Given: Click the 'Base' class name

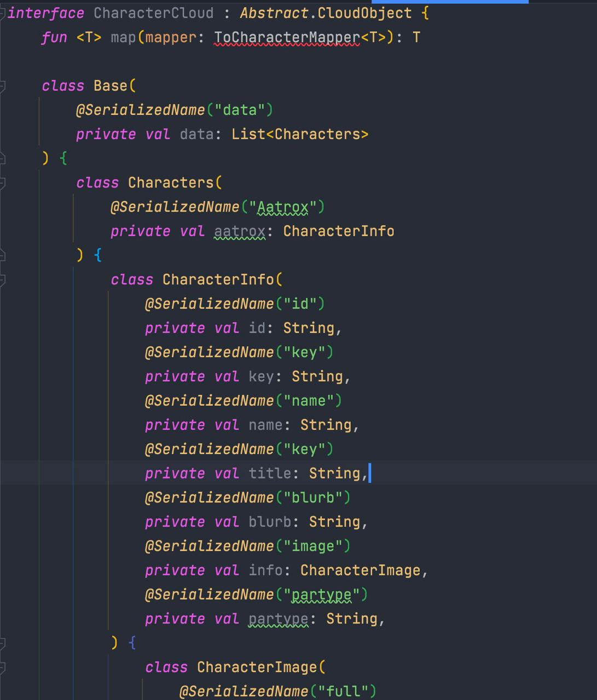Looking at the screenshot, I should [110, 86].
